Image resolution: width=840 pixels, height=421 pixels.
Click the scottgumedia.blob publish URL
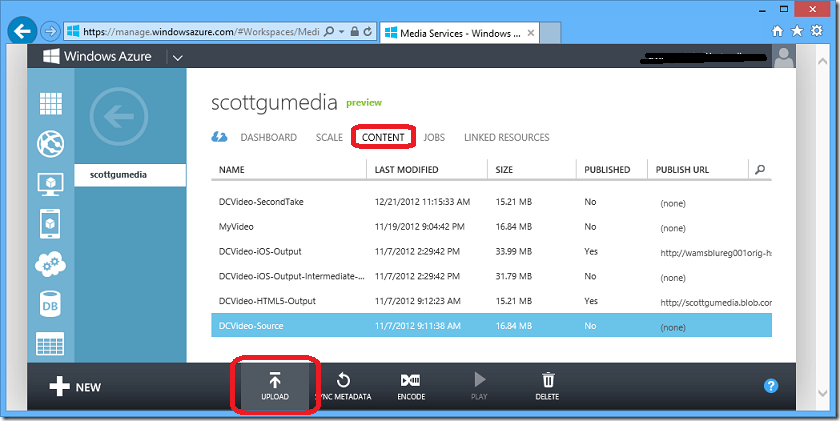(x=716, y=303)
